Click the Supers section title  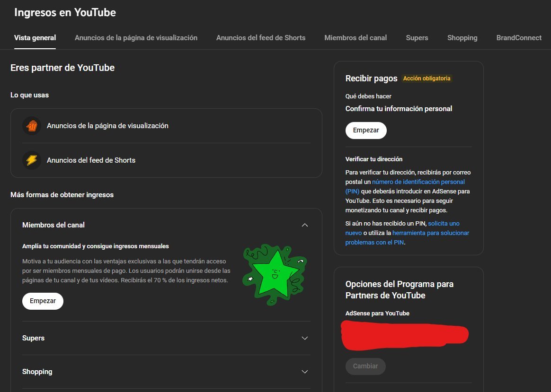pos(34,338)
